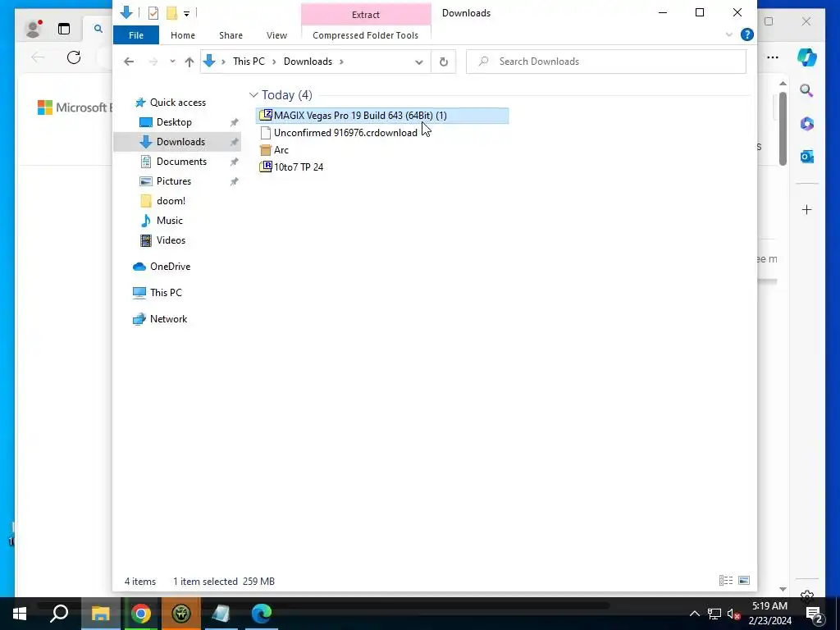The height and width of the screenshot is (630, 840).
Task: Open Google Chrome from taskbar
Action: [141, 614]
